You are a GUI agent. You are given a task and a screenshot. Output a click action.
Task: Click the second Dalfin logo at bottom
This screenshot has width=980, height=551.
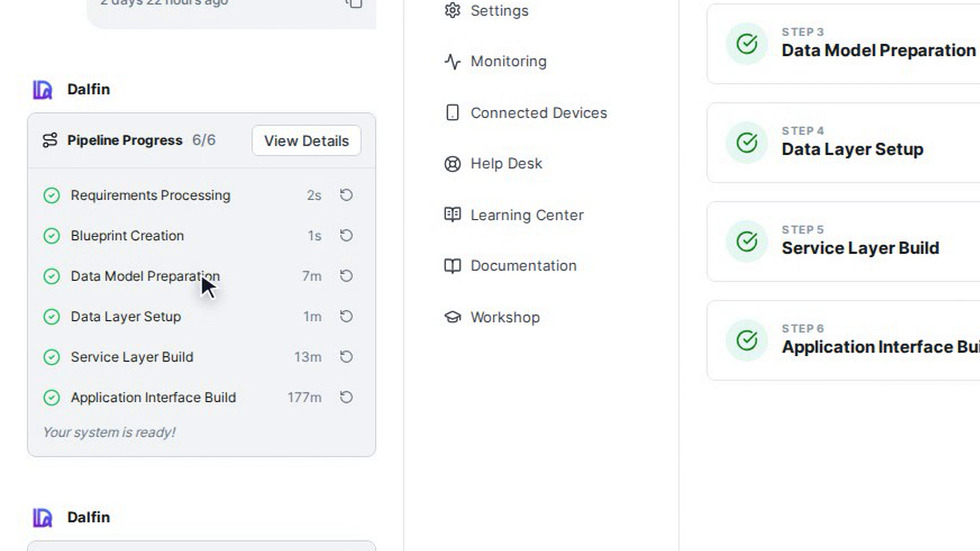coord(43,518)
